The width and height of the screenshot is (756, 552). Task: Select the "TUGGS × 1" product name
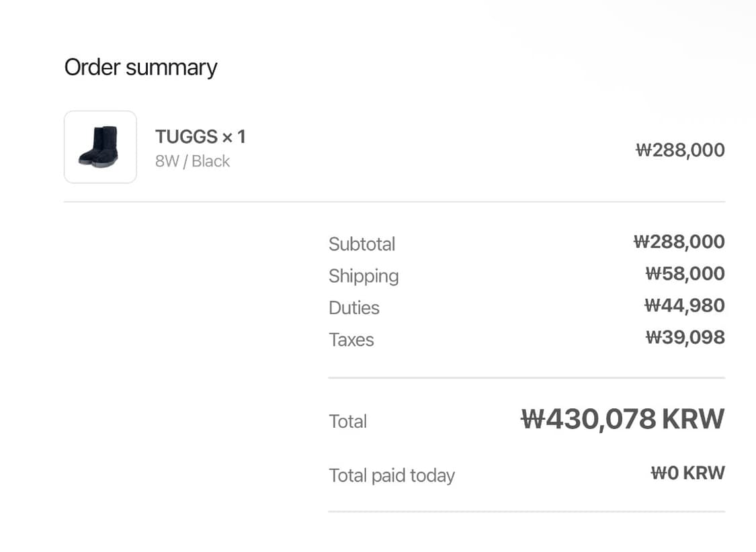coord(200,137)
